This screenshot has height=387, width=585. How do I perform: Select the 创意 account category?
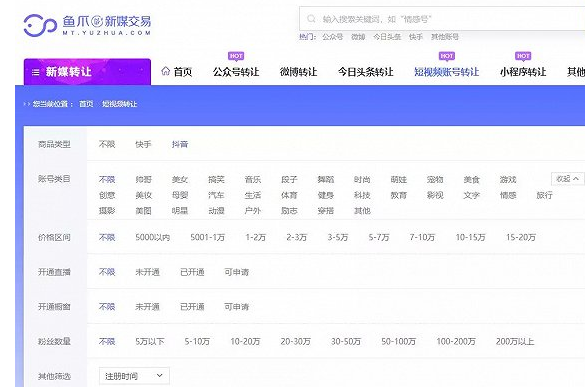click(x=107, y=195)
